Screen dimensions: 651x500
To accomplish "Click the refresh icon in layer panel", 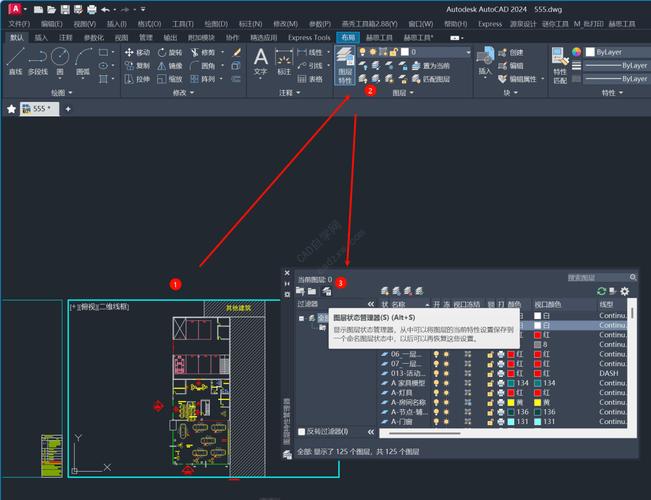I will (599, 291).
